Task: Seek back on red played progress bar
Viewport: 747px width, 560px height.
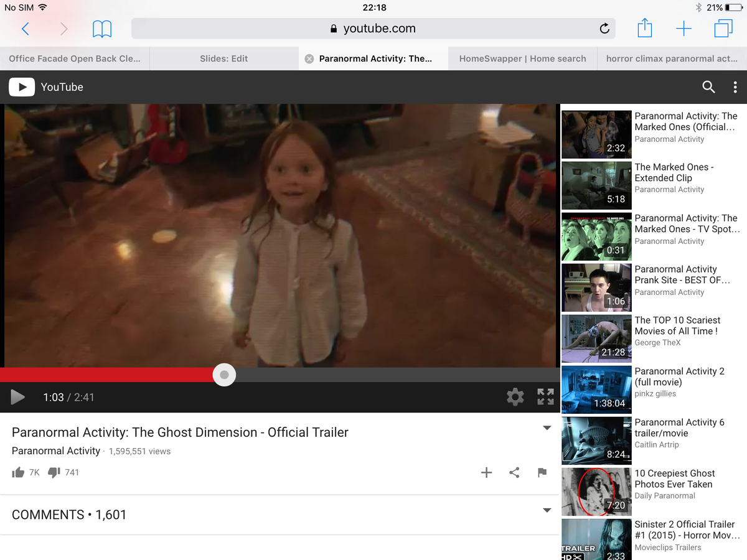Action: coord(106,375)
